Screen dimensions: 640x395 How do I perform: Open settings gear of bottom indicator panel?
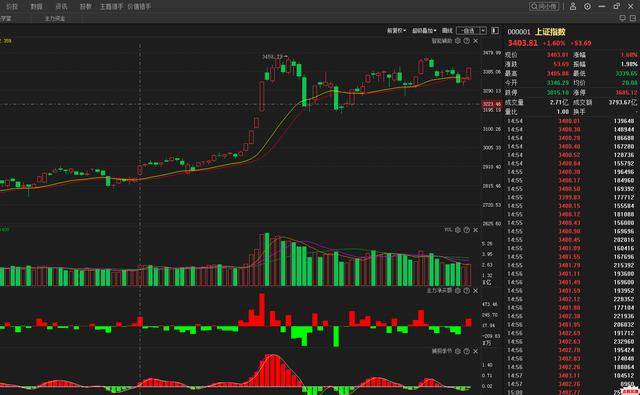point(458,351)
